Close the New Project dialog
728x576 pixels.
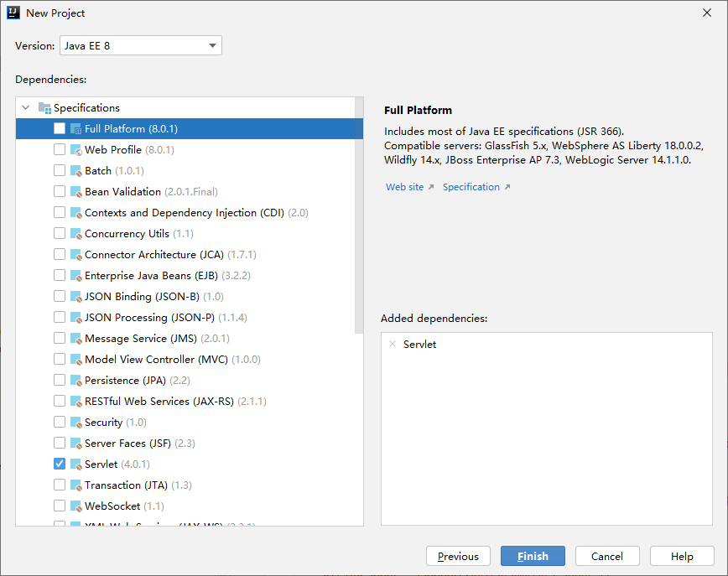tap(707, 13)
